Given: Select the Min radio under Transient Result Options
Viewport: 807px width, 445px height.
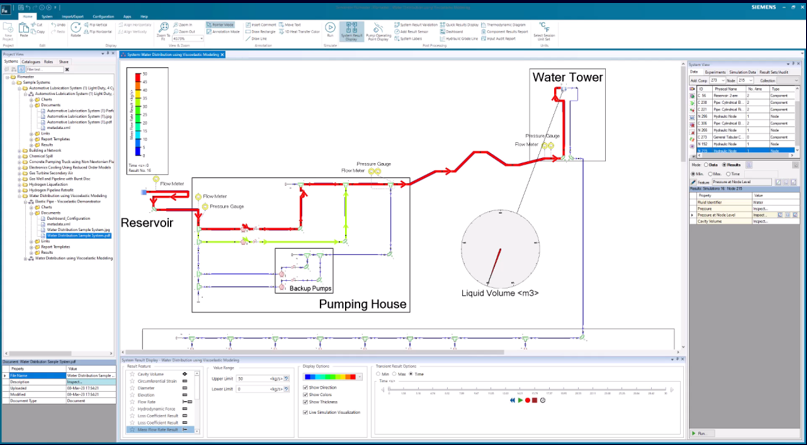Looking at the screenshot, I should point(379,373).
